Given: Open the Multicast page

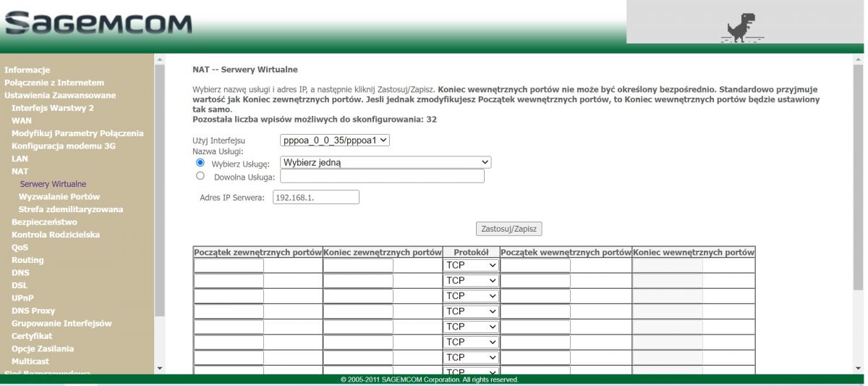Looking at the screenshot, I should point(30,361).
